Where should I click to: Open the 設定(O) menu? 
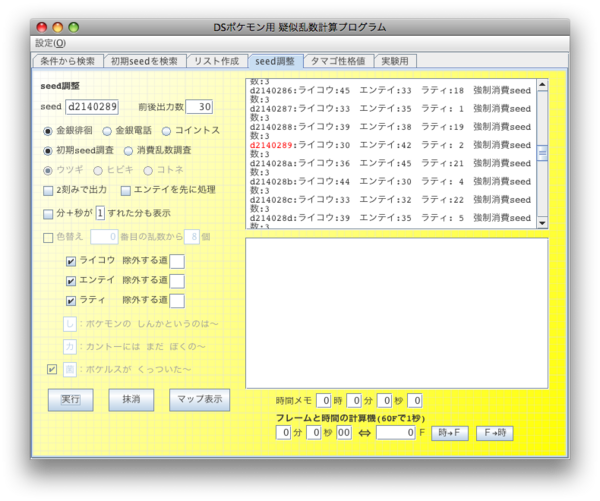[x=50, y=43]
